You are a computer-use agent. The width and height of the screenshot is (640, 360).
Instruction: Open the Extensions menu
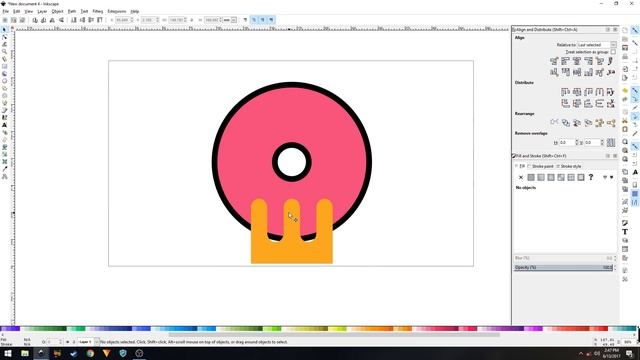tap(117, 11)
